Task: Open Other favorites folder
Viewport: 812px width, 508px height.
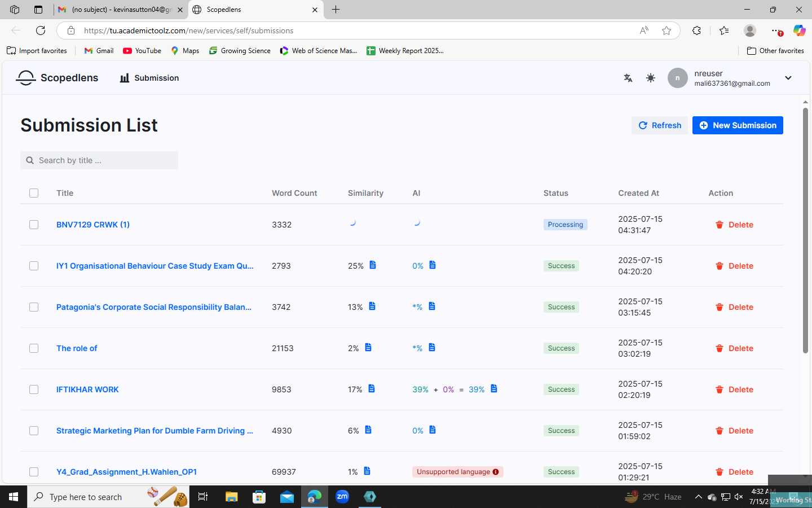Action: point(775,51)
